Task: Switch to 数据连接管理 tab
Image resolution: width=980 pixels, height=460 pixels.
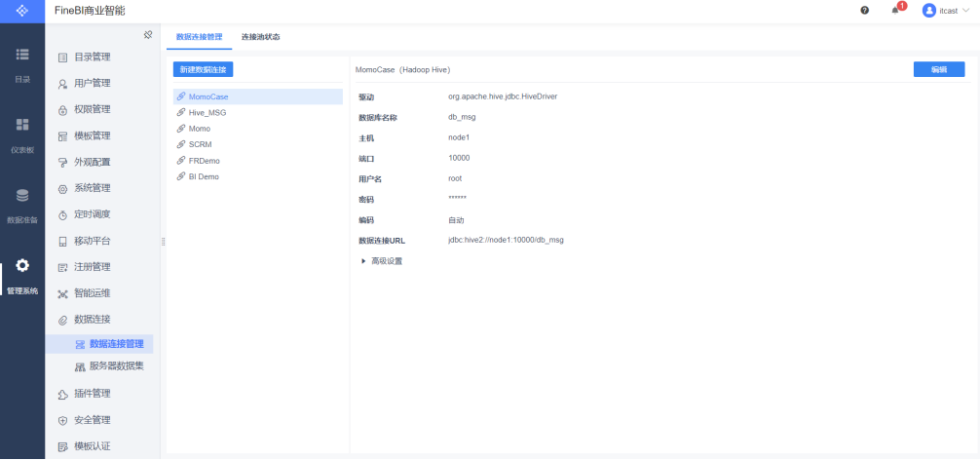Action: pos(199,37)
